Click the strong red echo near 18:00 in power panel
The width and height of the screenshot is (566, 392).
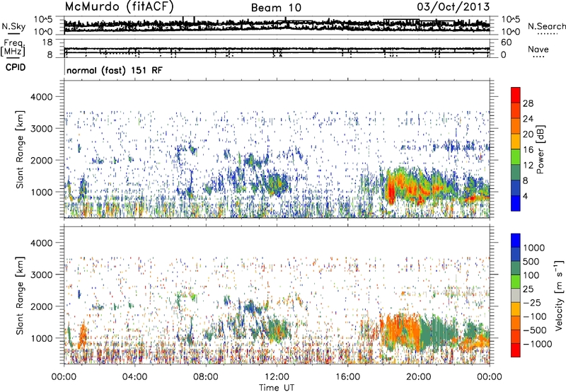point(390,191)
